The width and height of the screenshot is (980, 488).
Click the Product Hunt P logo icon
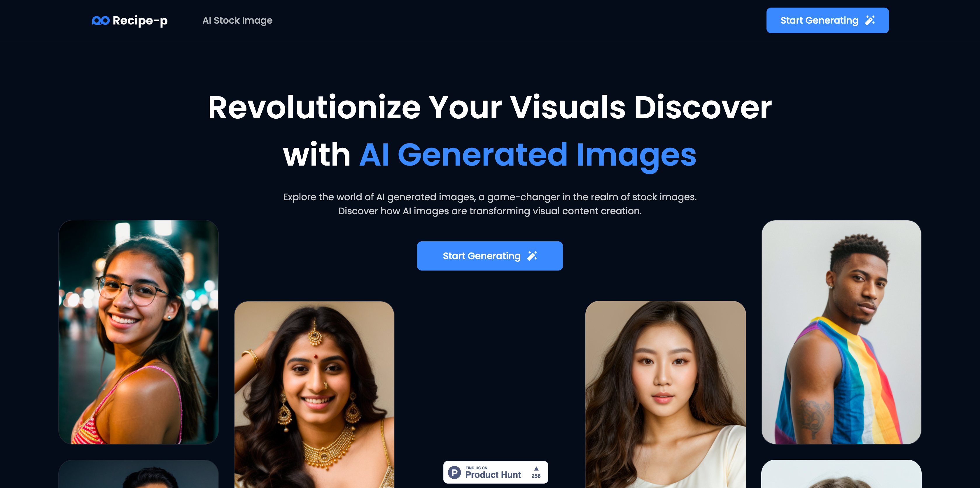454,473
